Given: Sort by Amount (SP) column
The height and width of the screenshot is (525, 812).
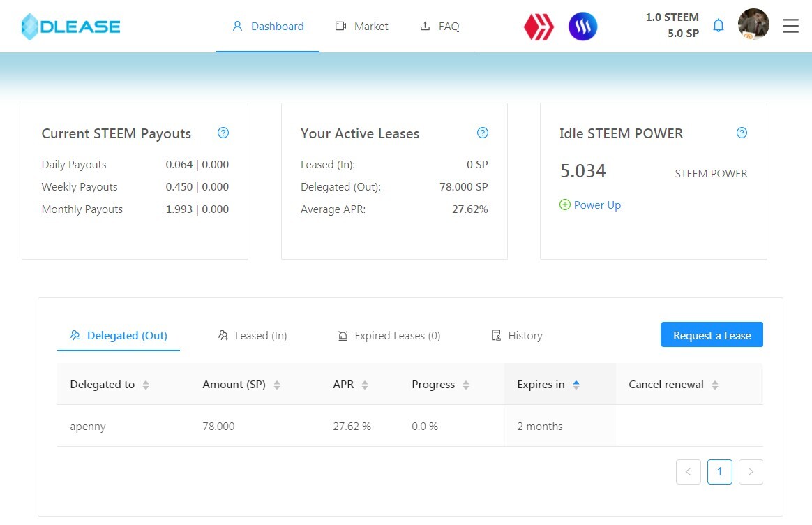Looking at the screenshot, I should click(x=241, y=385).
